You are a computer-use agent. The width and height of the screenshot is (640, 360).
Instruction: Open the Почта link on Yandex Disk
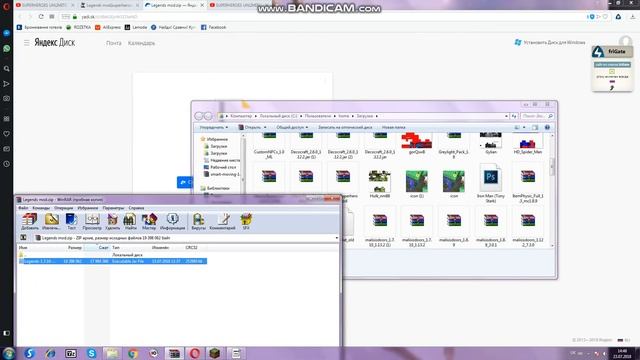113,43
